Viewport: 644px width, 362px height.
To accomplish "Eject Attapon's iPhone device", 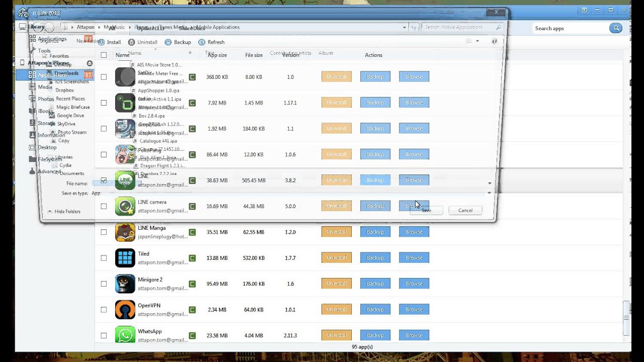I will coord(90,63).
